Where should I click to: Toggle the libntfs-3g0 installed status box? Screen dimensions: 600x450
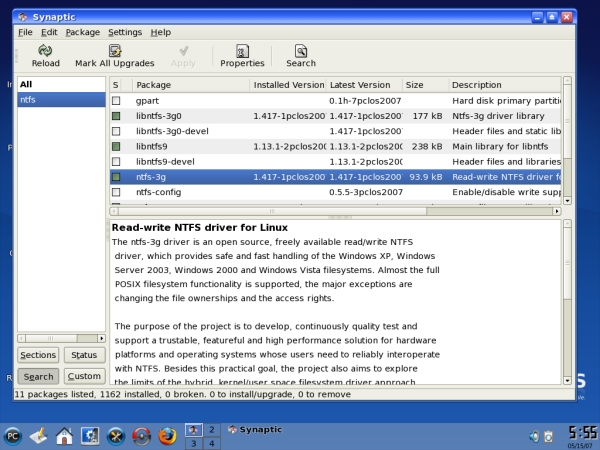(116, 116)
